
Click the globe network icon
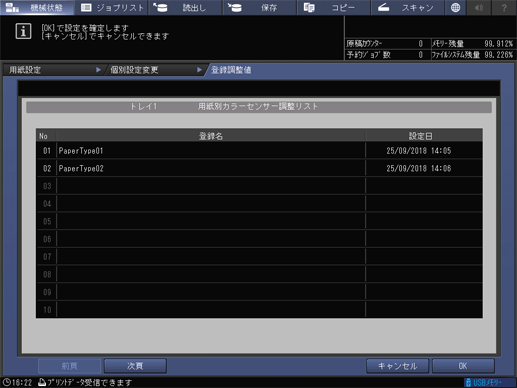pyautogui.click(x=455, y=7)
